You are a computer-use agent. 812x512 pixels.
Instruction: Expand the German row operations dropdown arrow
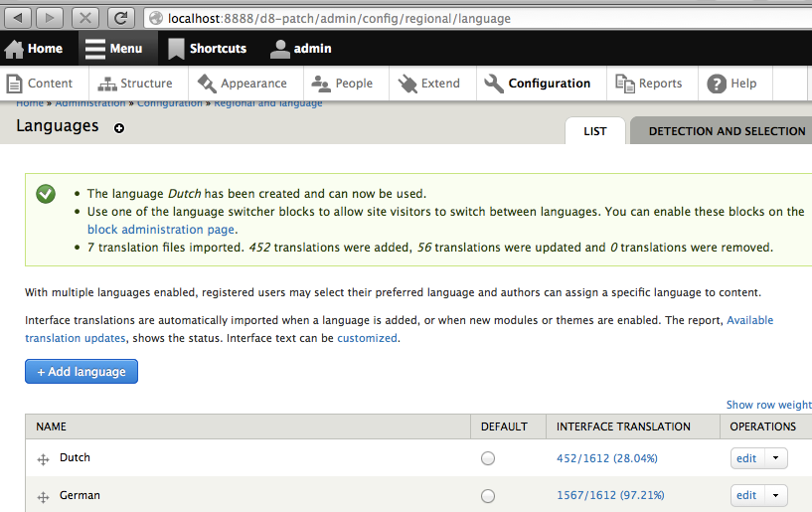pos(776,495)
